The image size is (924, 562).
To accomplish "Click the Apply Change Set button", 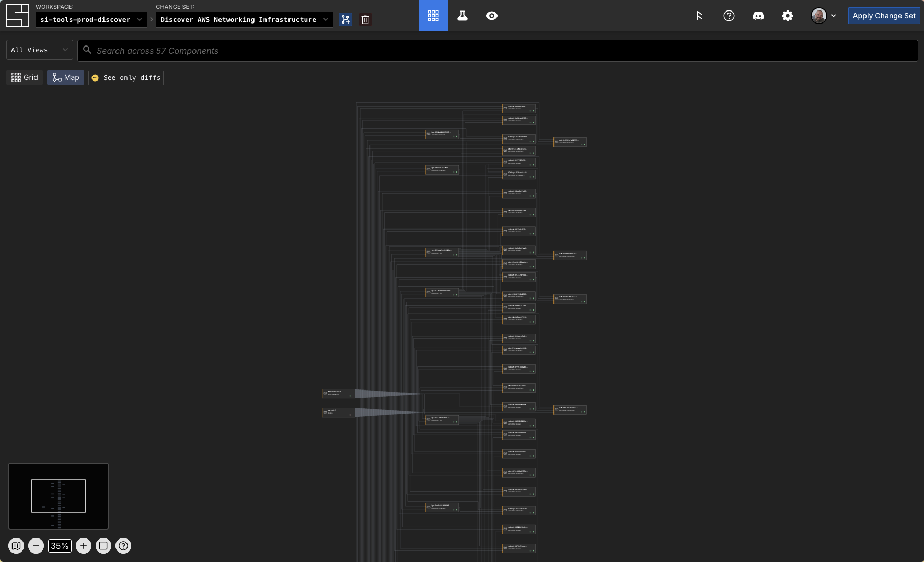I will [884, 16].
